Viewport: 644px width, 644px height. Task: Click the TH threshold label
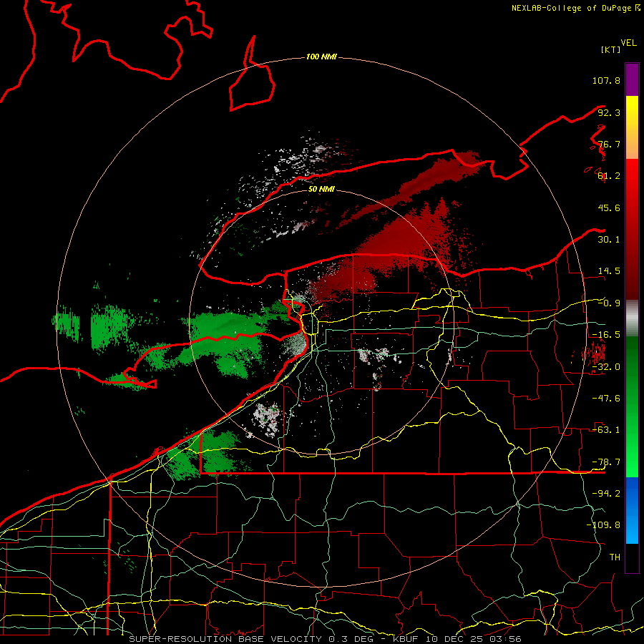pyautogui.click(x=615, y=557)
